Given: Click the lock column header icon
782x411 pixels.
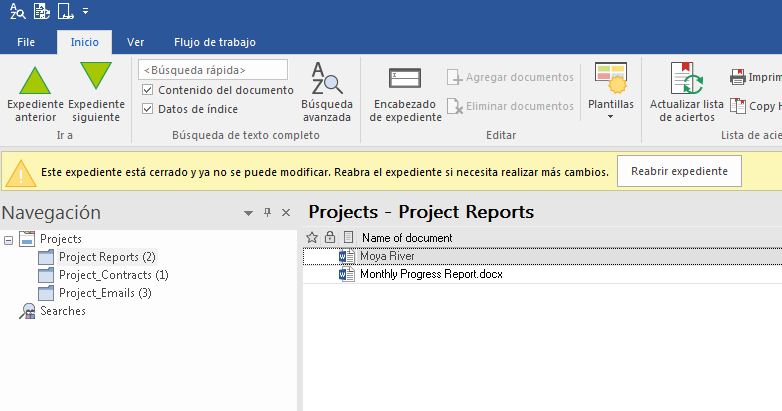Looking at the screenshot, I should (x=330, y=237).
